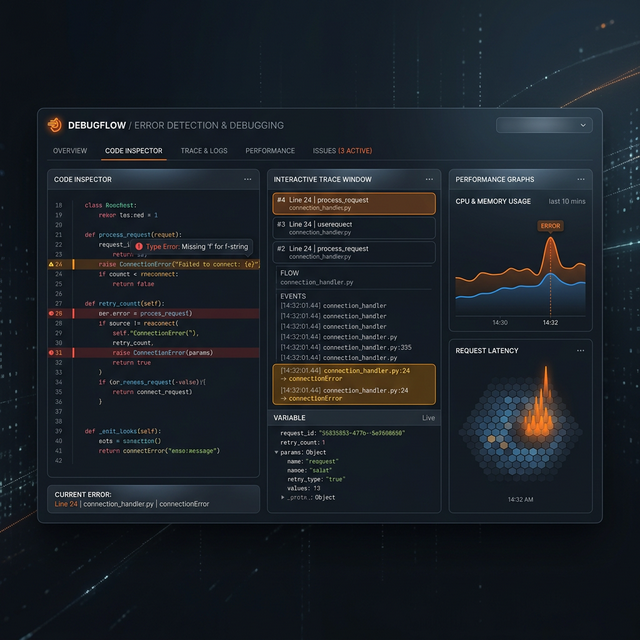The height and width of the screenshot is (640, 640).
Task: Click the warning icon at line 24
Action: [x=52, y=264]
